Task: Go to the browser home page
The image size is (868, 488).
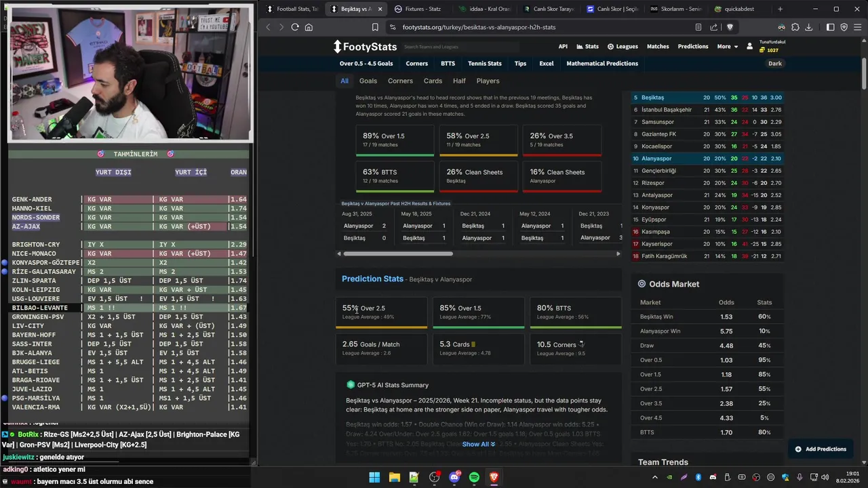Action: 309,27
